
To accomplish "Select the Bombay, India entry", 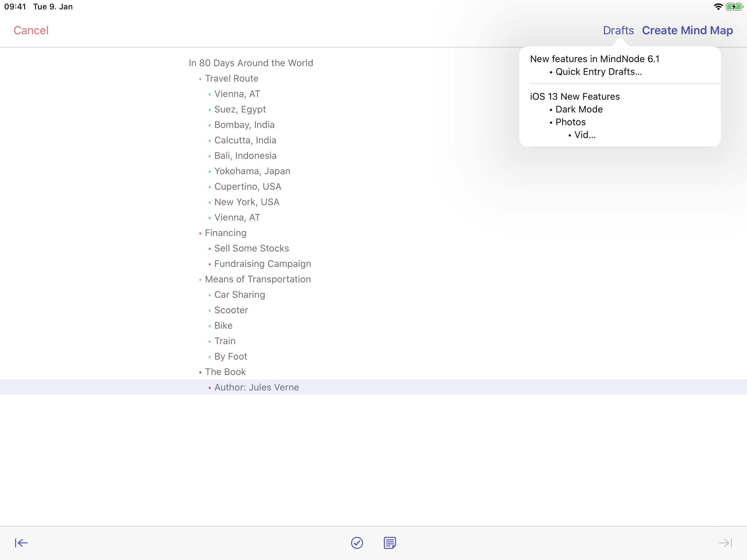I will [x=244, y=125].
